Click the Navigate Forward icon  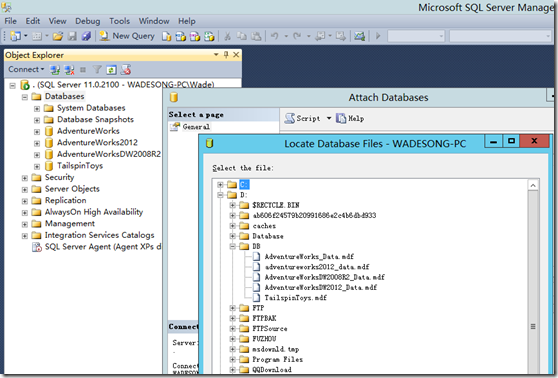pos(341,36)
